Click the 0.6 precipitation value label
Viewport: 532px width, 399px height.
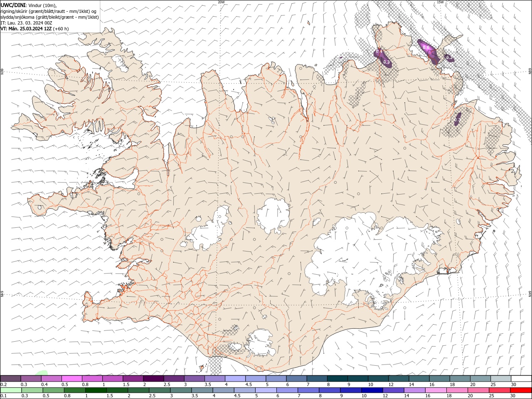click(426, 47)
